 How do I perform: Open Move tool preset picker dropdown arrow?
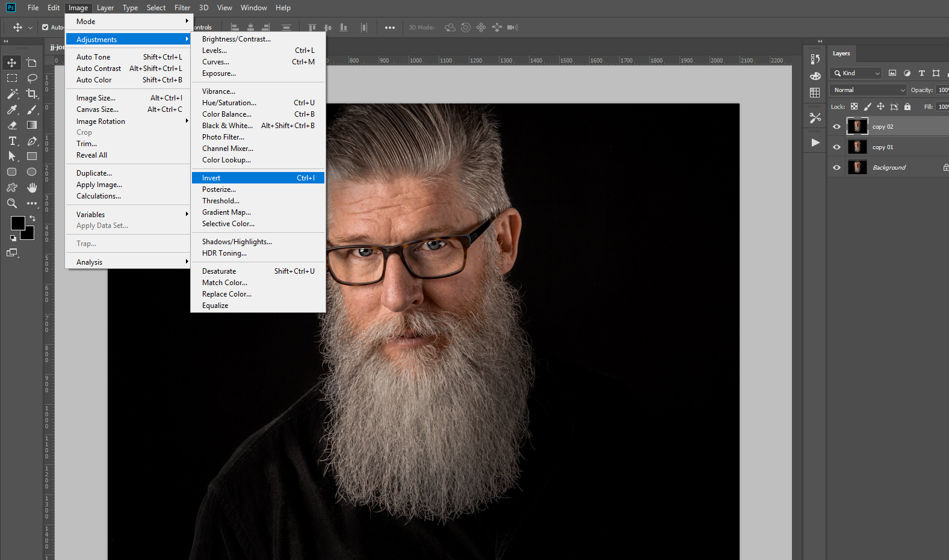click(30, 28)
